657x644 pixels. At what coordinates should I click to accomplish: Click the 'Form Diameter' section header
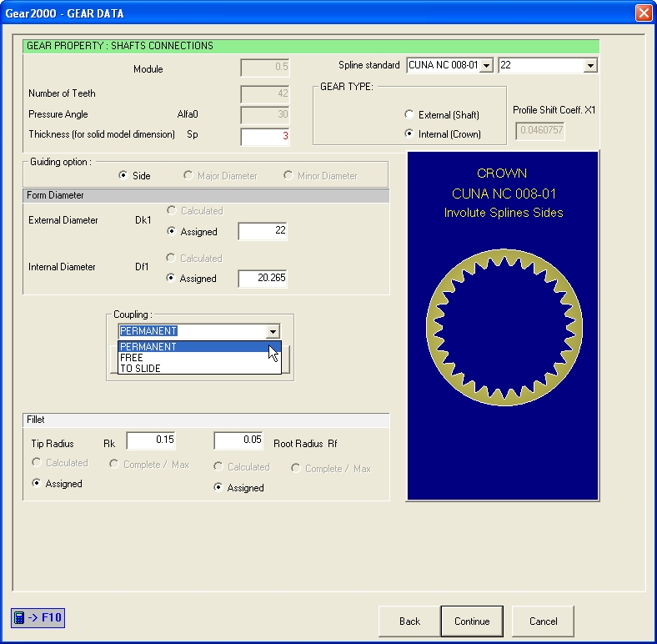pyautogui.click(x=206, y=195)
